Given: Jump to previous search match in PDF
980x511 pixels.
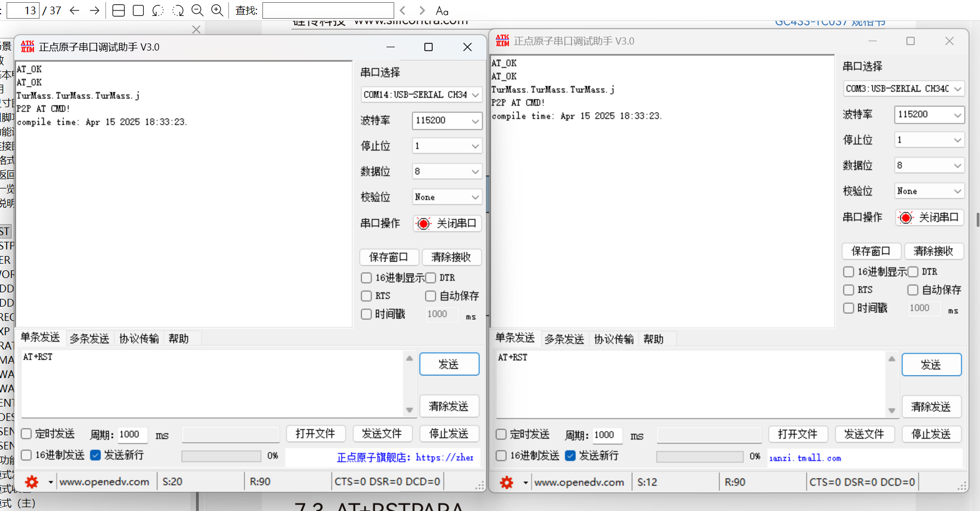Looking at the screenshot, I should [403, 10].
